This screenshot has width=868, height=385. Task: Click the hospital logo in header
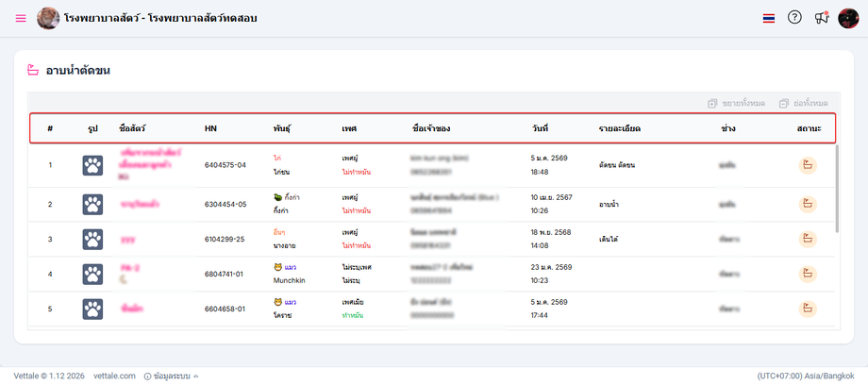(47, 18)
